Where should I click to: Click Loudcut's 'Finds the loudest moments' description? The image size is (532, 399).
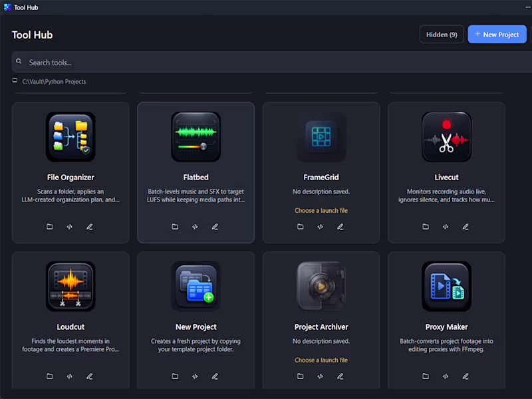tap(70, 345)
